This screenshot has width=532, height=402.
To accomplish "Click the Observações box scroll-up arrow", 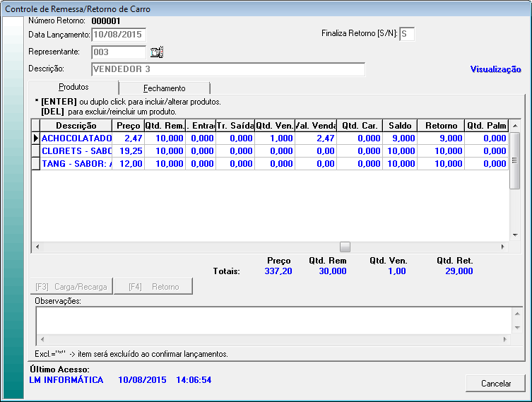I will (x=518, y=313).
